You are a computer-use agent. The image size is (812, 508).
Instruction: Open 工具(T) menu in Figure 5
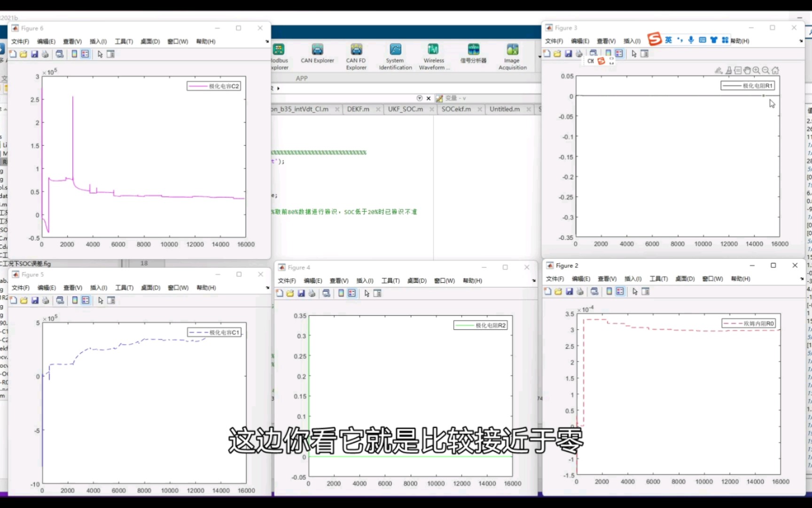[x=125, y=287]
